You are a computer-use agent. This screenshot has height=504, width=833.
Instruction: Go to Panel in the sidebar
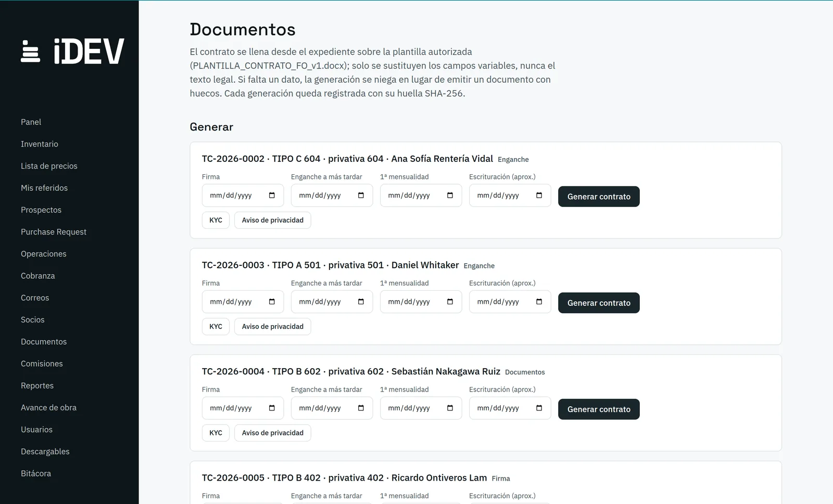(x=31, y=122)
